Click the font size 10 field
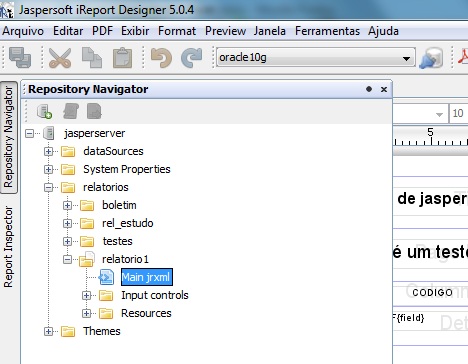The height and width of the screenshot is (364, 468). (459, 114)
